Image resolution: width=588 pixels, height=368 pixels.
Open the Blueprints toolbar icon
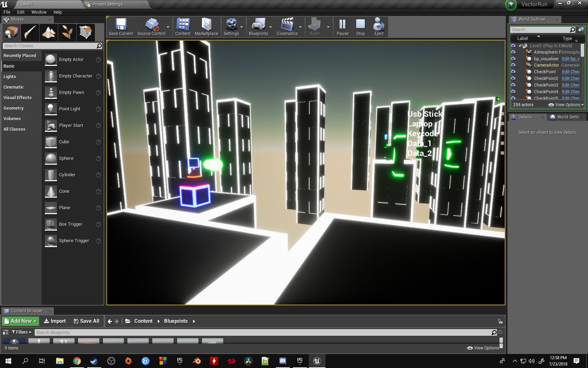tap(258, 27)
